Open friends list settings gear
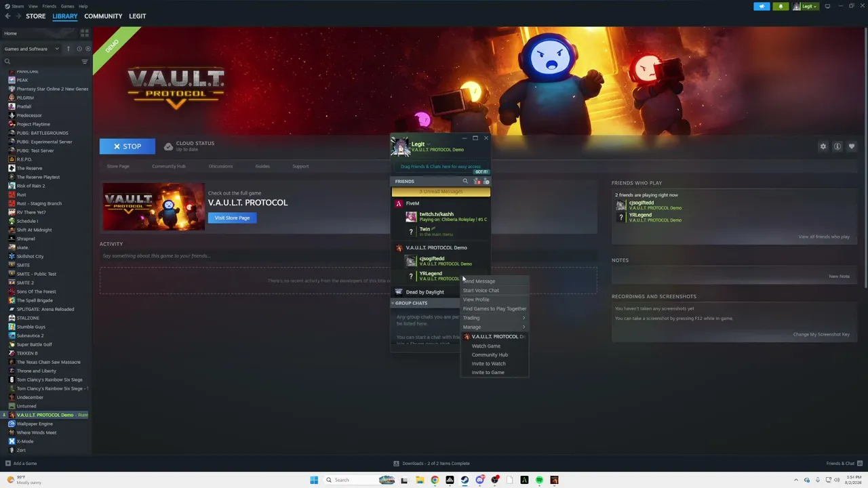868x488 pixels. point(486,182)
